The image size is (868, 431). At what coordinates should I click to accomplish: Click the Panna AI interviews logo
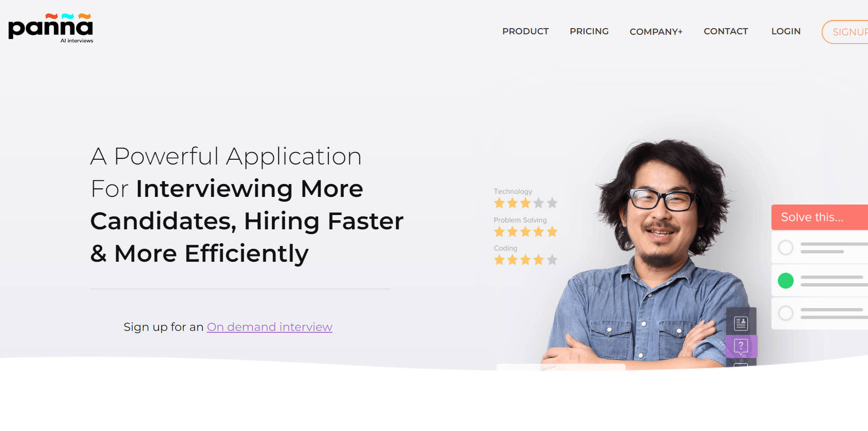click(51, 28)
